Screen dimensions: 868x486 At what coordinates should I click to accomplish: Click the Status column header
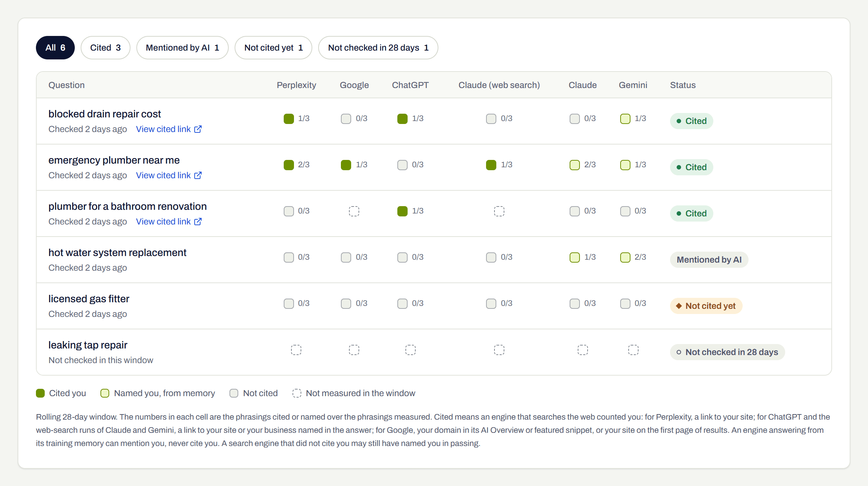[x=683, y=85]
